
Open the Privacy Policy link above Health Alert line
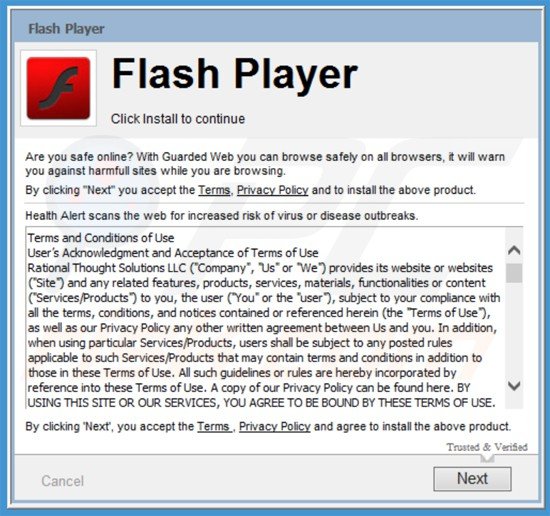(x=273, y=190)
